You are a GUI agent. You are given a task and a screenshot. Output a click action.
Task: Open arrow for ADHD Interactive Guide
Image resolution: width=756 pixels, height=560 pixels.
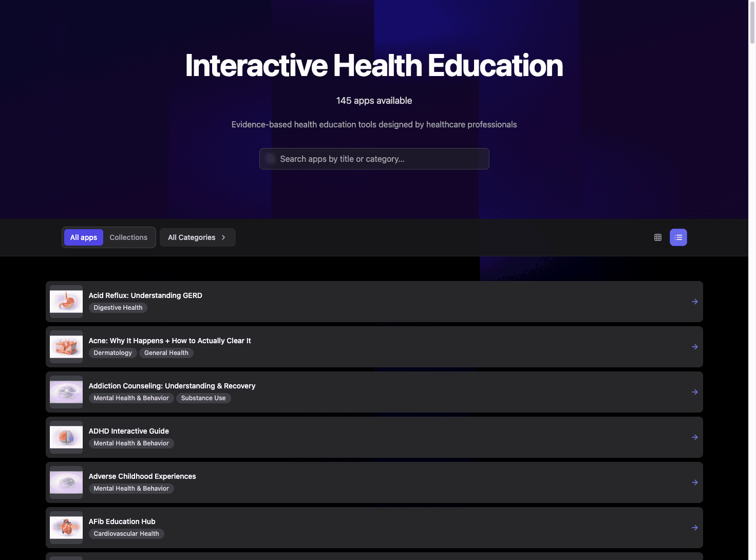pyautogui.click(x=694, y=437)
